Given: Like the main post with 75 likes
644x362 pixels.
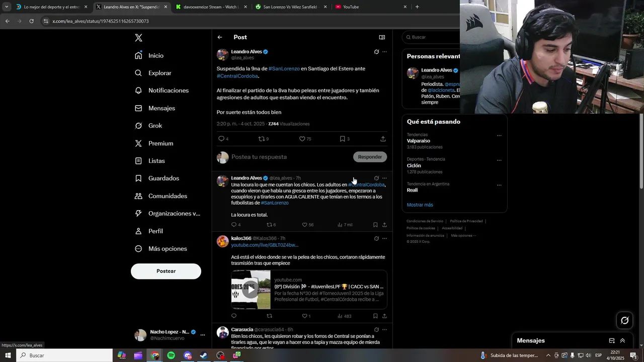Looking at the screenshot, I should tap(305, 139).
